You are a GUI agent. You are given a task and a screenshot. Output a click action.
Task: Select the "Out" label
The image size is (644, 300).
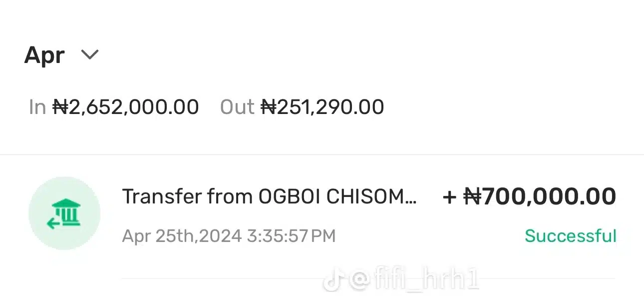click(237, 107)
